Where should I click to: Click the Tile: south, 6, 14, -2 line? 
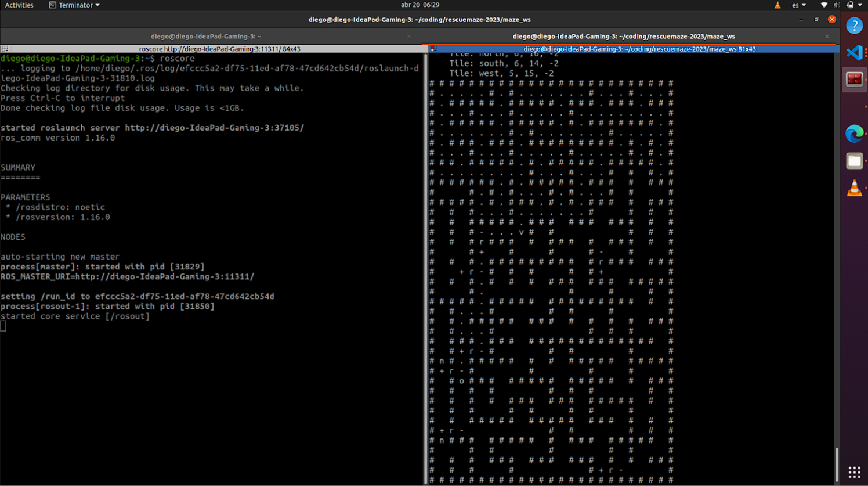(504, 63)
